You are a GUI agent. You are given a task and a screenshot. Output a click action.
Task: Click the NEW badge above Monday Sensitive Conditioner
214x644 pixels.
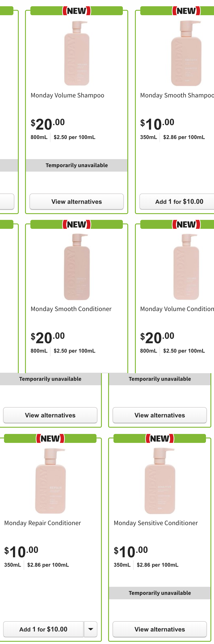[160, 438]
